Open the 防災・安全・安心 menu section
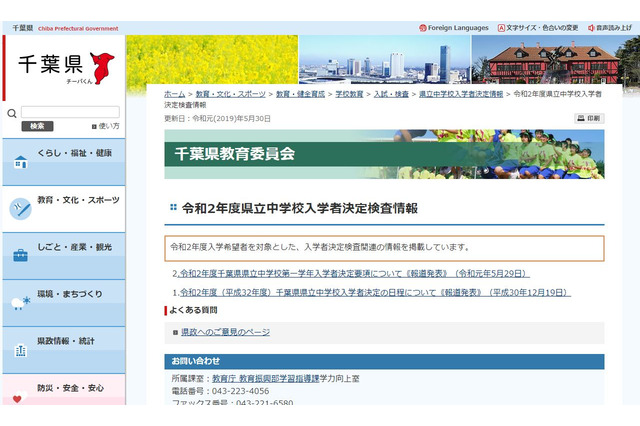The image size is (640, 426). [x=64, y=389]
